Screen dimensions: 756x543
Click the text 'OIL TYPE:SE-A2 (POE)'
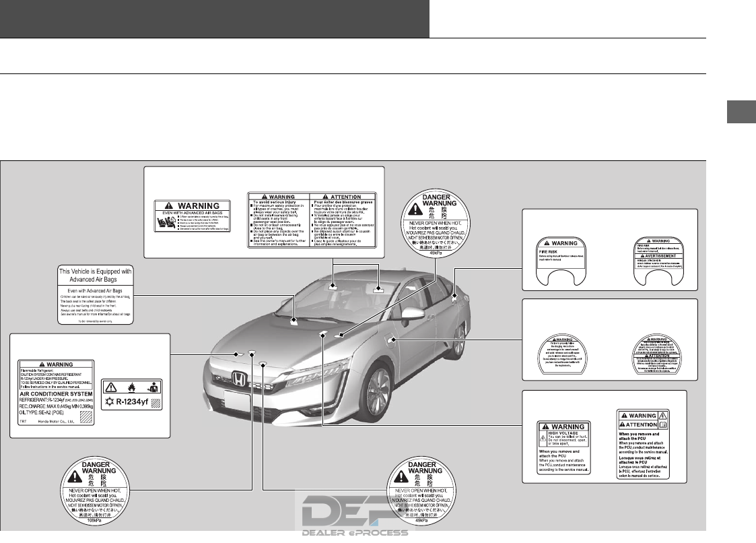click(42, 413)
